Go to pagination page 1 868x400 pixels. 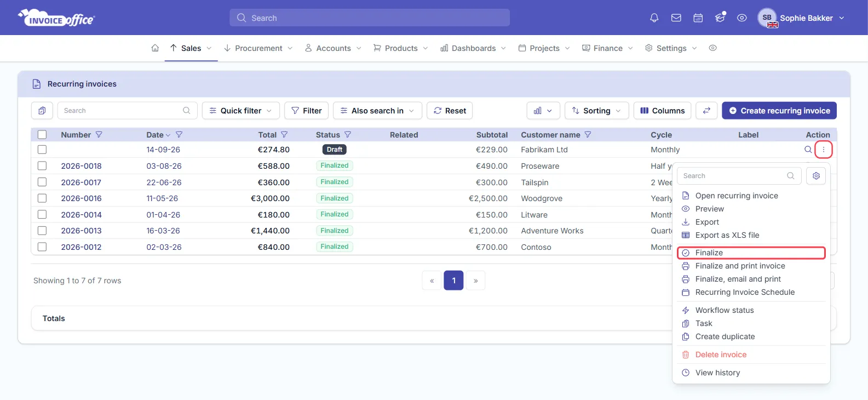coord(453,281)
